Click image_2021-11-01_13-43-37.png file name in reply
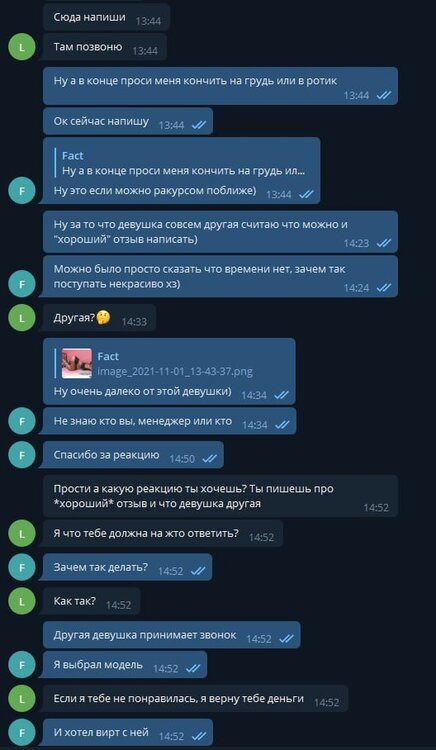This screenshot has height=750, width=436. pos(175,371)
